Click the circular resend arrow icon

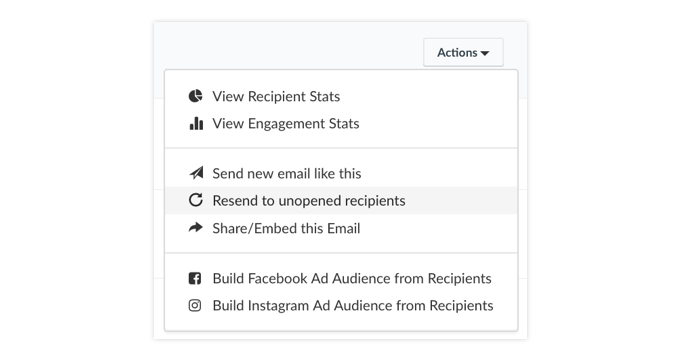click(x=195, y=200)
